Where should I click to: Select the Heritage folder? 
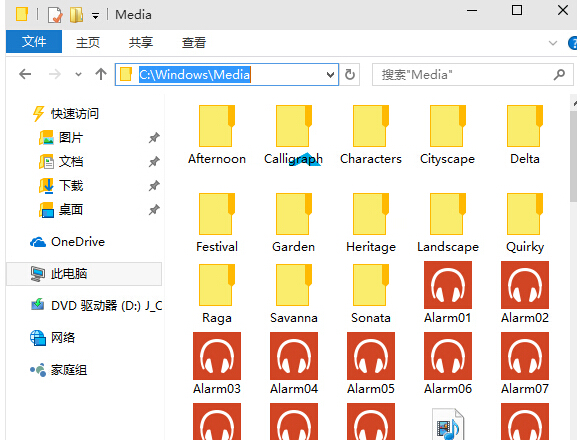tap(371, 223)
